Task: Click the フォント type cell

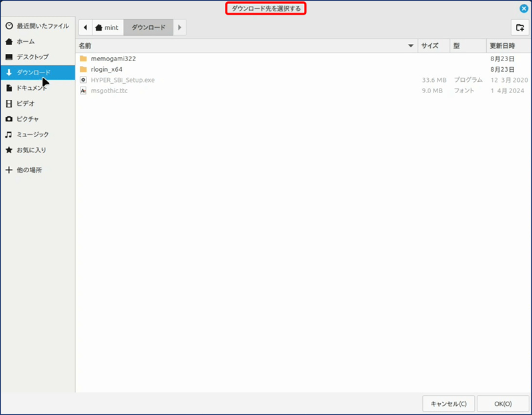Action: [x=464, y=90]
